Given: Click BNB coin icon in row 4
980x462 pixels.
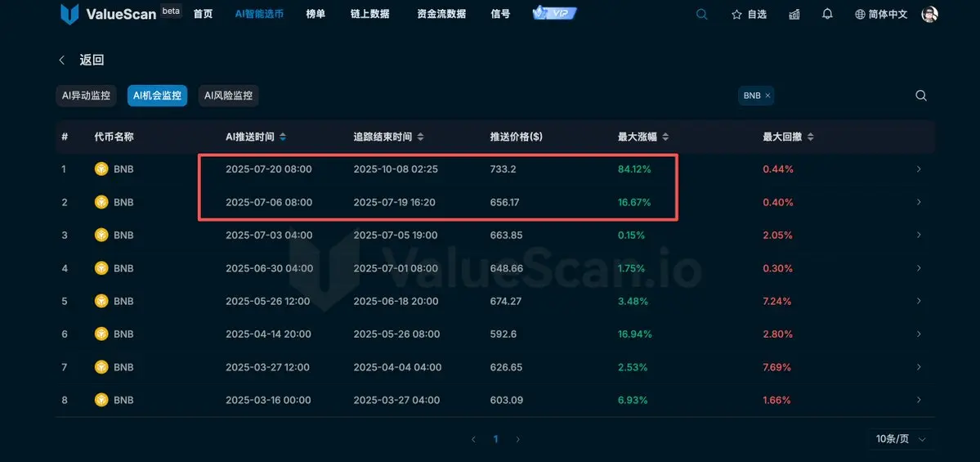Looking at the screenshot, I should (x=101, y=268).
